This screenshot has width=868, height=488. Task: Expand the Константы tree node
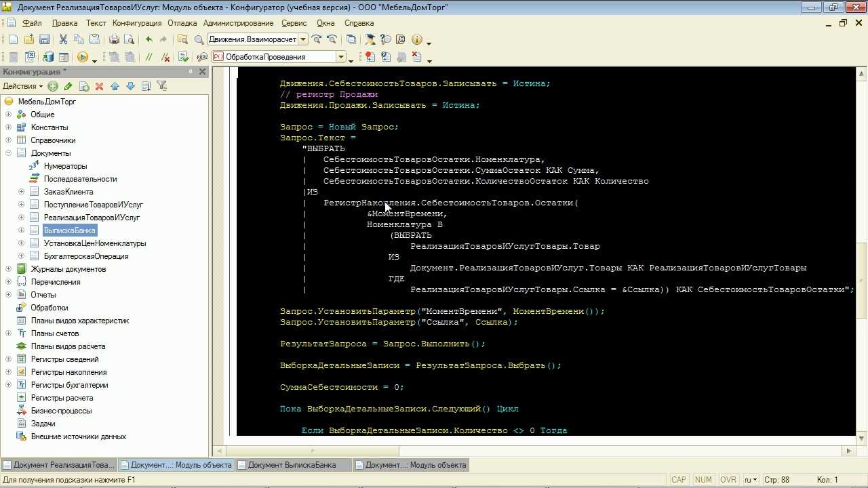pos(8,127)
